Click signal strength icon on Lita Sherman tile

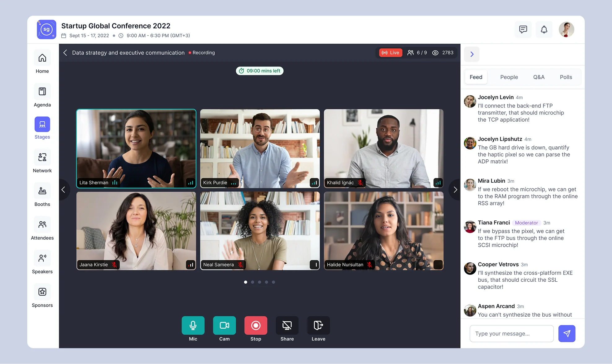pos(190,183)
